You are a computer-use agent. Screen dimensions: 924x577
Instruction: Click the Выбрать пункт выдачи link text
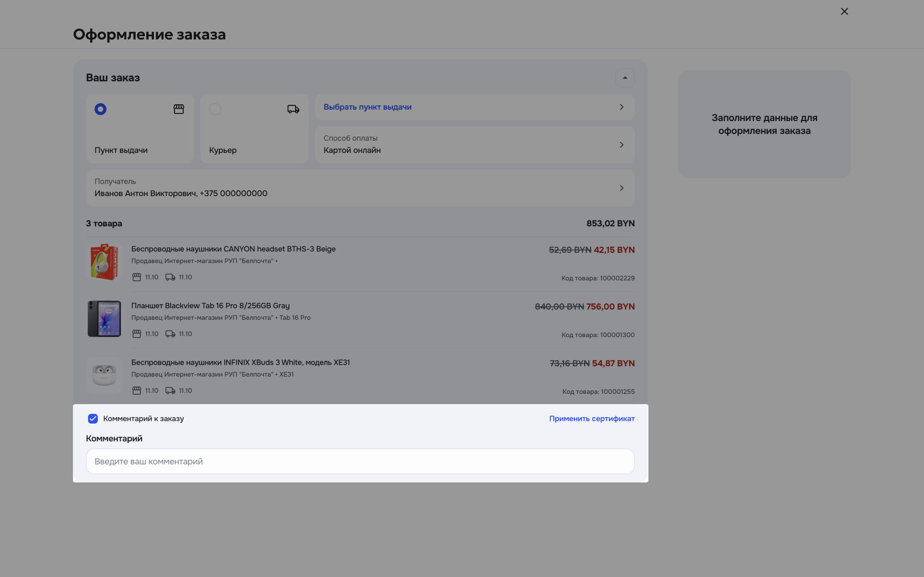367,107
